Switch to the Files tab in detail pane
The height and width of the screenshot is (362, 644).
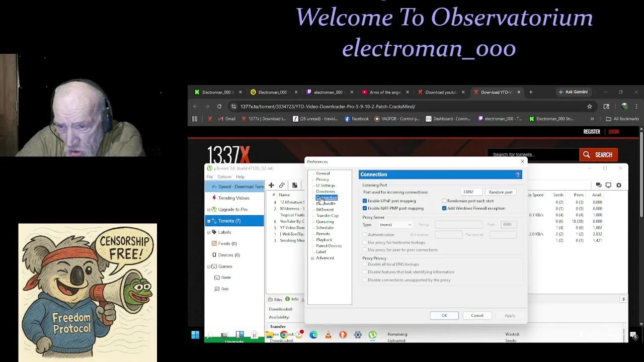click(x=275, y=300)
